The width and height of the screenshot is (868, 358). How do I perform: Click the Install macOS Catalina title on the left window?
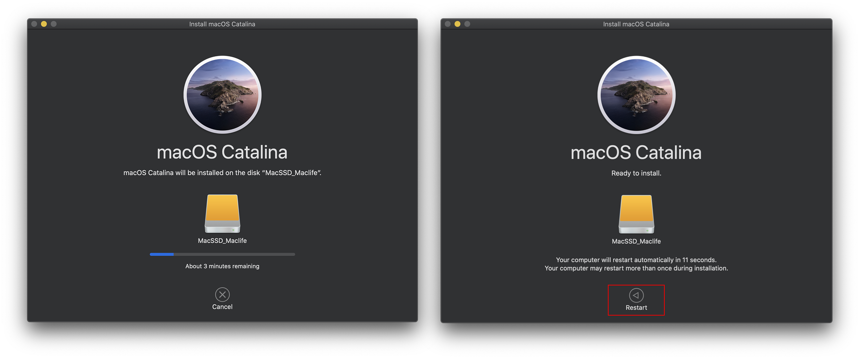pos(222,24)
